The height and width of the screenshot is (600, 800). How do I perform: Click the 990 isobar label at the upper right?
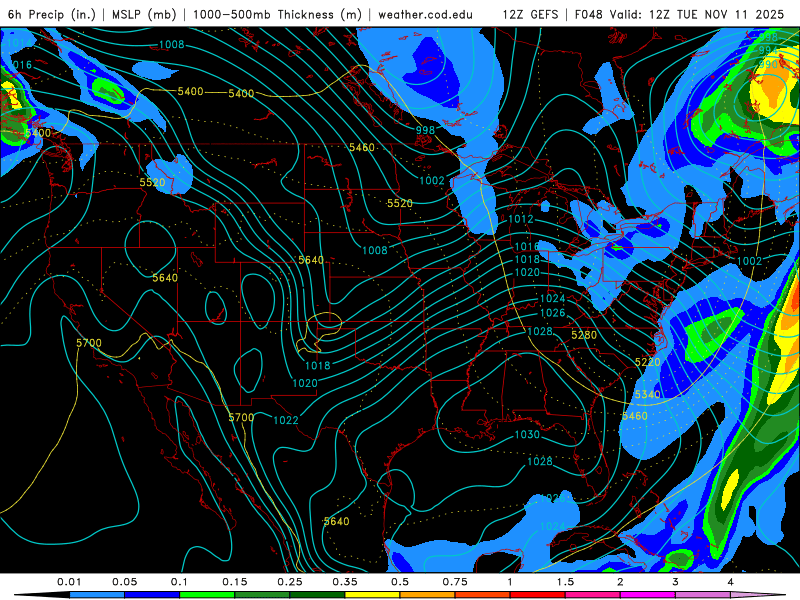[768, 64]
